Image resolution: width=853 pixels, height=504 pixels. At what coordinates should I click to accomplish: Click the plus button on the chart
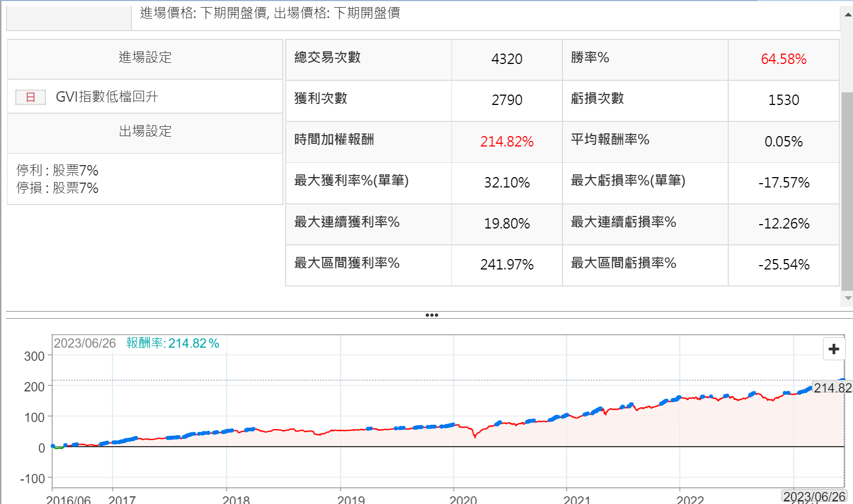[834, 349]
